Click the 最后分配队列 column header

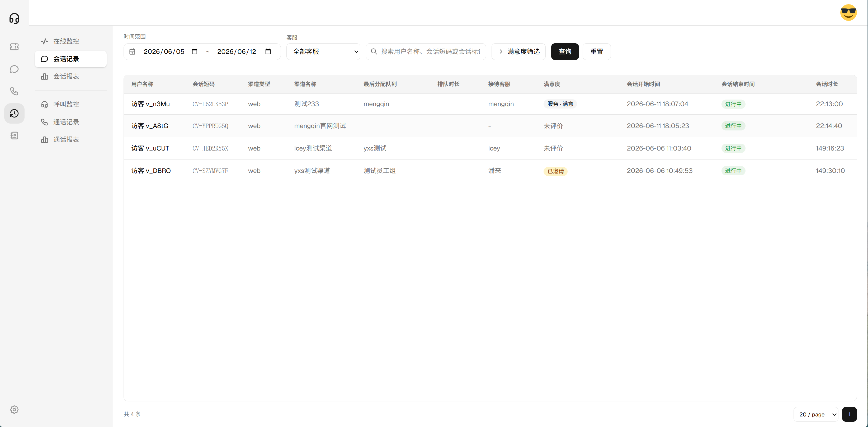point(380,84)
